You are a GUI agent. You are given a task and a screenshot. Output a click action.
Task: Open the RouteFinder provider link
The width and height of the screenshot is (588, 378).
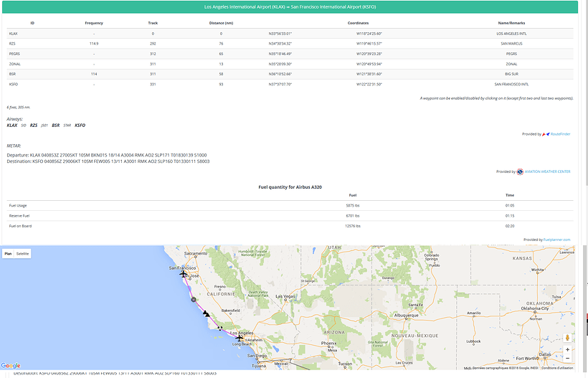(x=561, y=134)
